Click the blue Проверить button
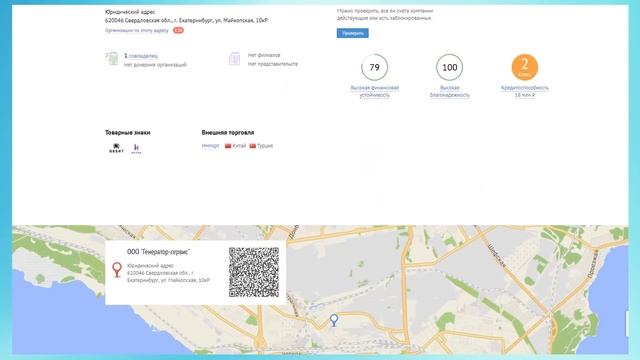 pos(353,33)
